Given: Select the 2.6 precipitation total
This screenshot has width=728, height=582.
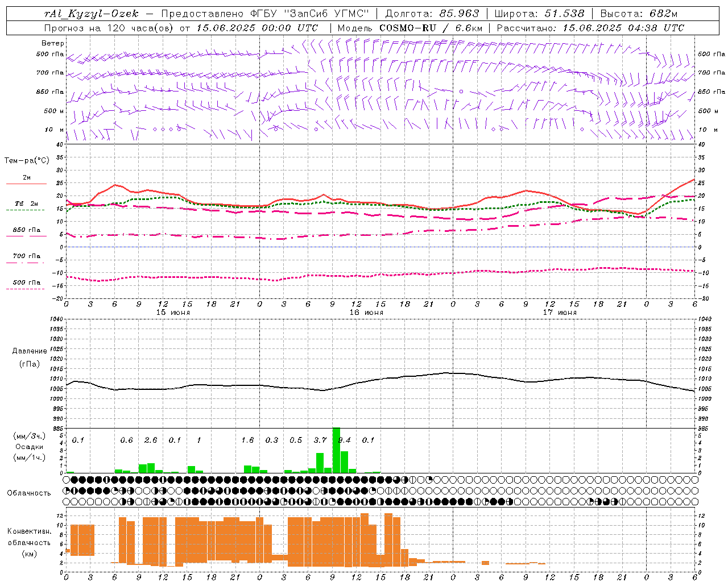Looking at the screenshot, I should tap(151, 440).
